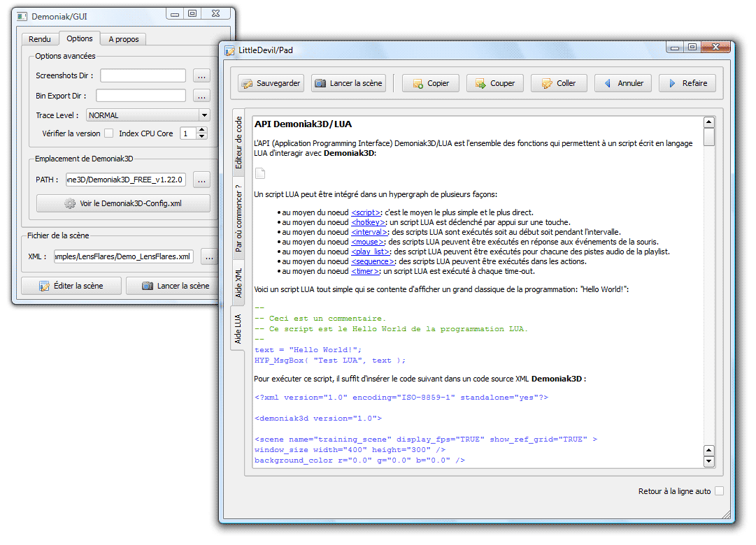Click the Index CPU Core number field
Viewport: 756px width, 545px height.
(188, 133)
